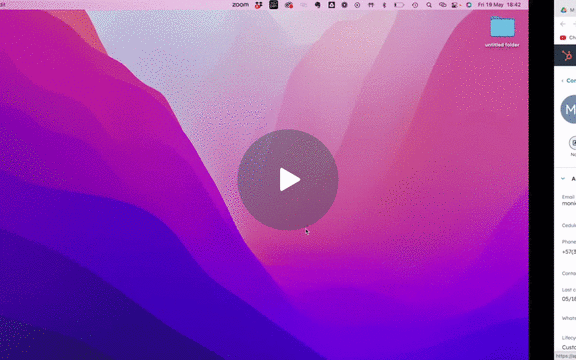The width and height of the screenshot is (576, 360).
Task: Click the Evernote elephant menu bar icon
Action: click(x=318, y=5)
